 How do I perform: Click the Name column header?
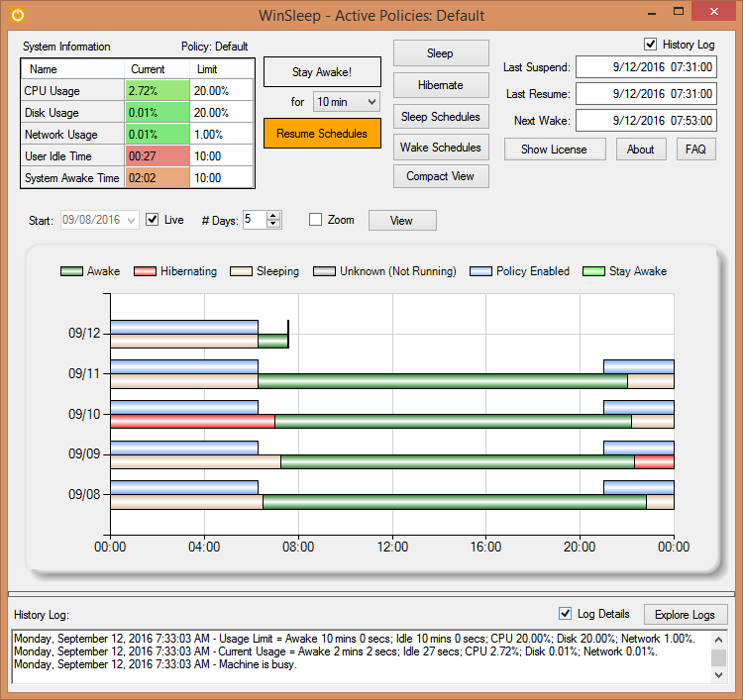[72, 69]
